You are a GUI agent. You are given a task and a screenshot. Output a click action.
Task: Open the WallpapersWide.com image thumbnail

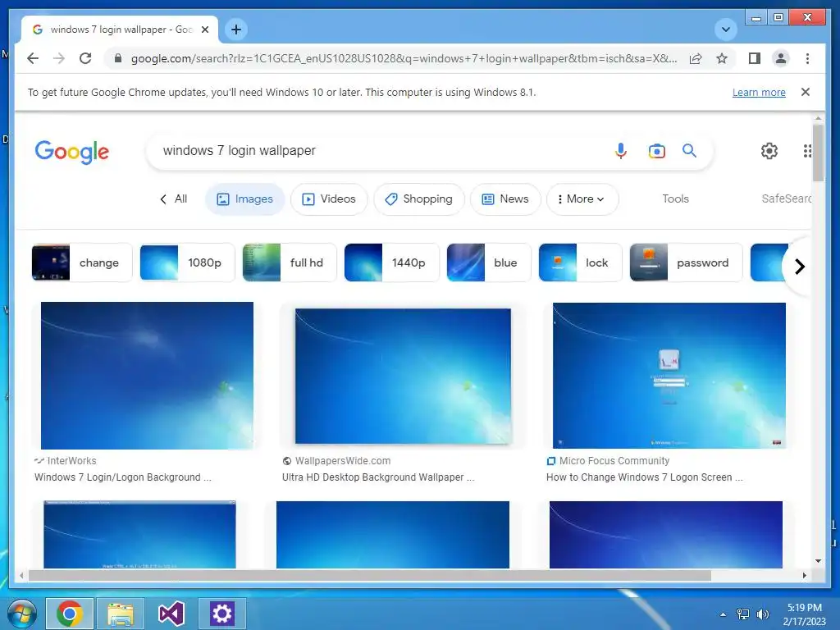coord(403,376)
